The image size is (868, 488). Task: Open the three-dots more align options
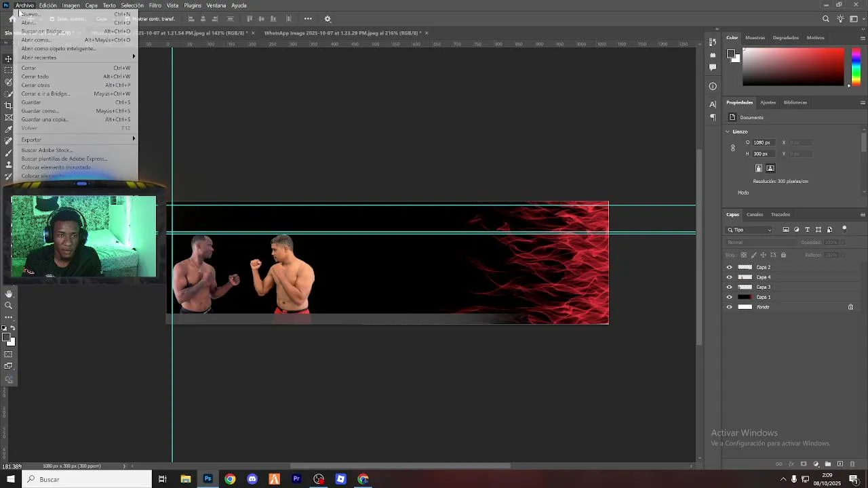tap(308, 19)
